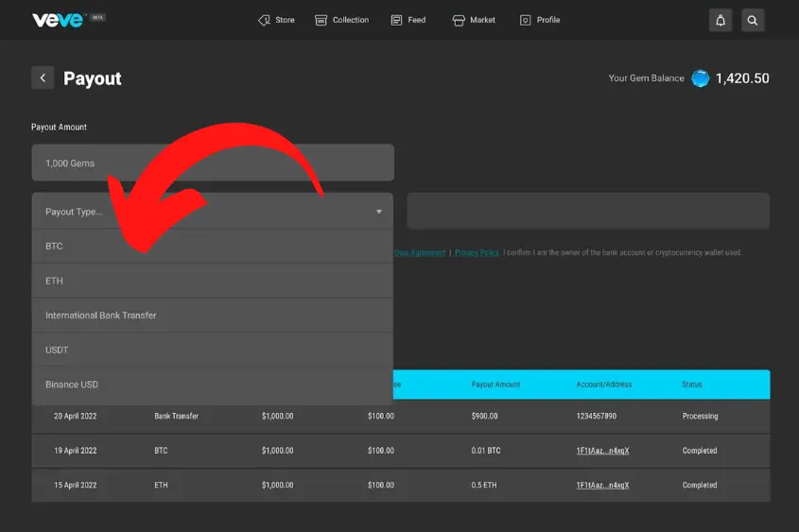Choose Binance USD payout option
This screenshot has height=532, width=799.
[213, 385]
